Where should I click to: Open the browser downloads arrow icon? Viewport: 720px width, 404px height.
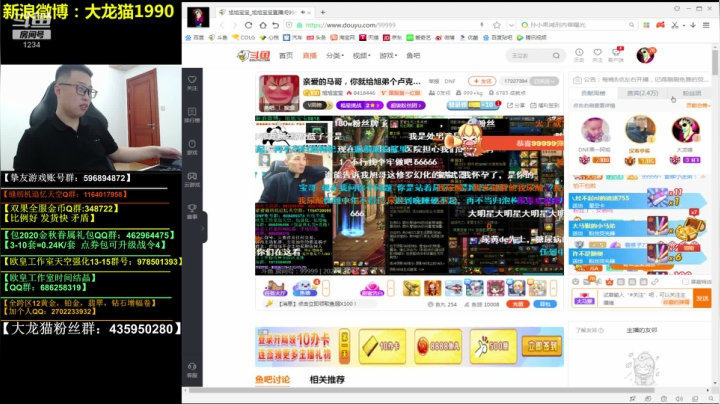pos(693,25)
